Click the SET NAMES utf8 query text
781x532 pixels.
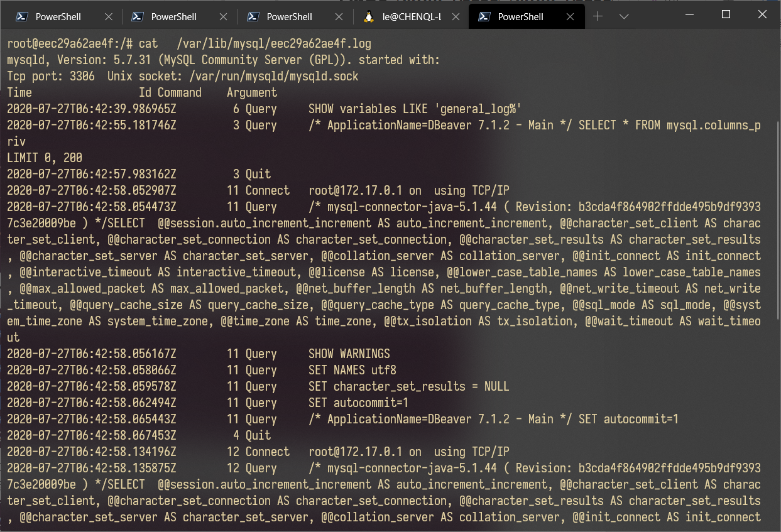point(352,370)
